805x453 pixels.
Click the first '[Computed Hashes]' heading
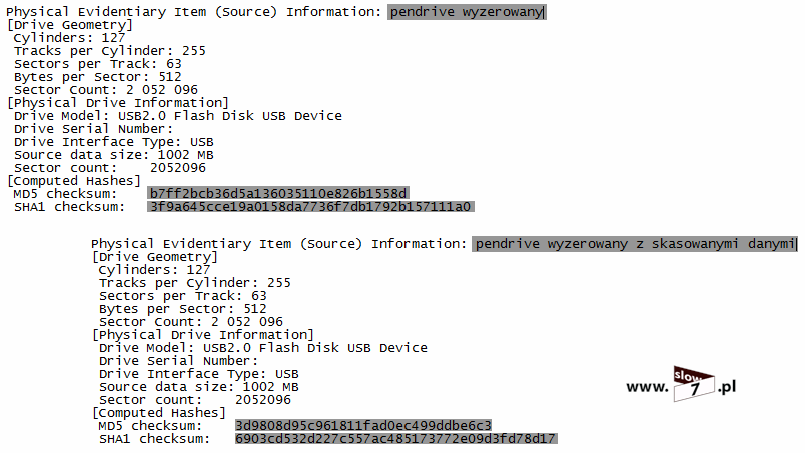pyautogui.click(x=73, y=181)
